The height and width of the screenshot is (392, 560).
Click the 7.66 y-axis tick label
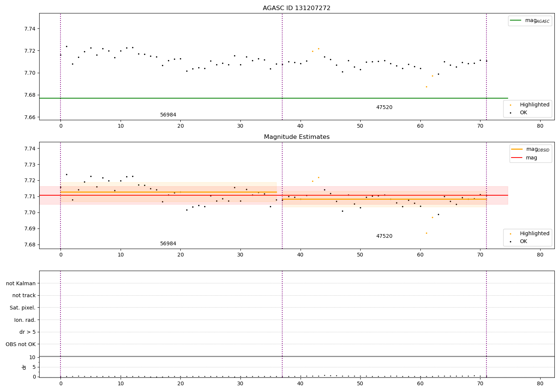(x=30, y=117)
